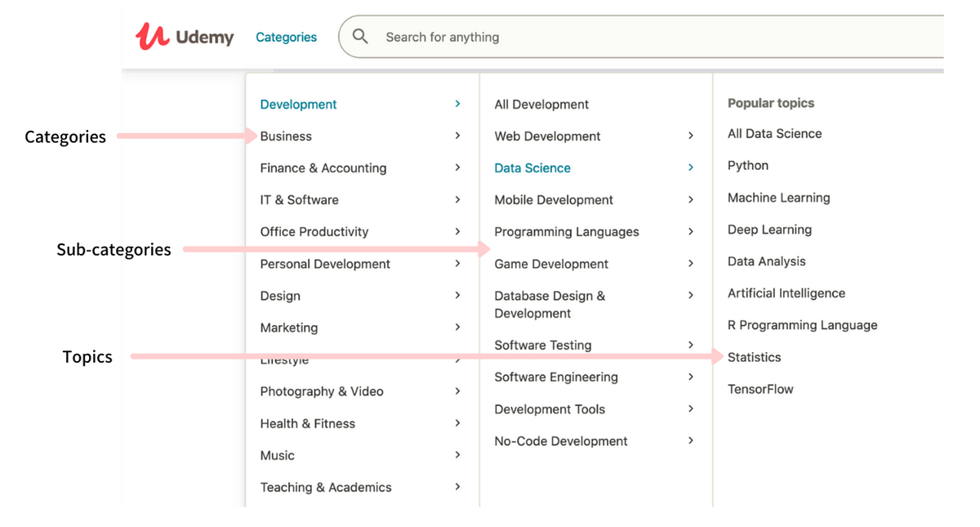Select the Python popular topic
Viewport: 980px width, 527px height.
[x=747, y=165]
